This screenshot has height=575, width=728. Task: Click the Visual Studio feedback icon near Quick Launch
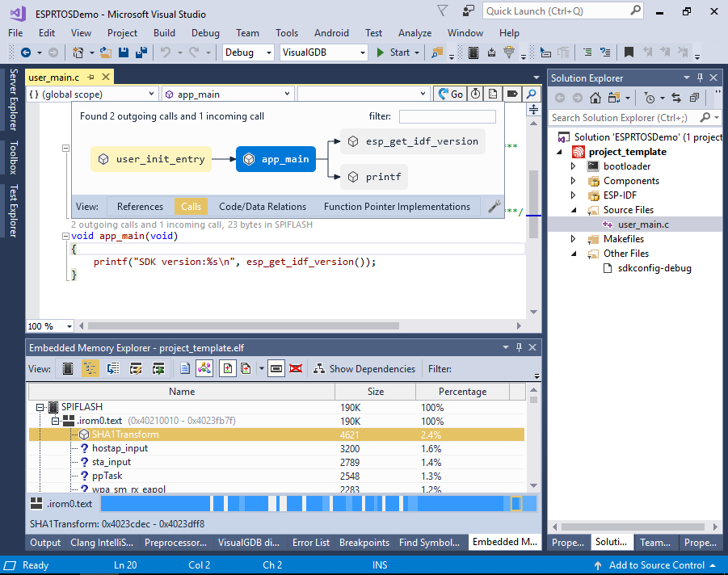[469, 11]
